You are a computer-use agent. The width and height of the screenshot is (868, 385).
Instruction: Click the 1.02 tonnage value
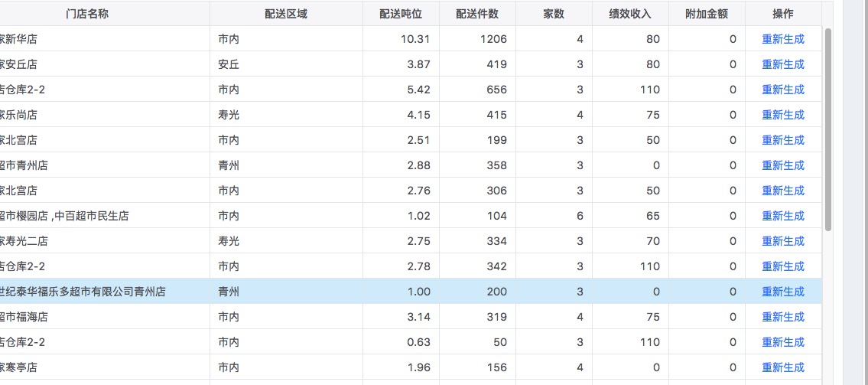[418, 216]
